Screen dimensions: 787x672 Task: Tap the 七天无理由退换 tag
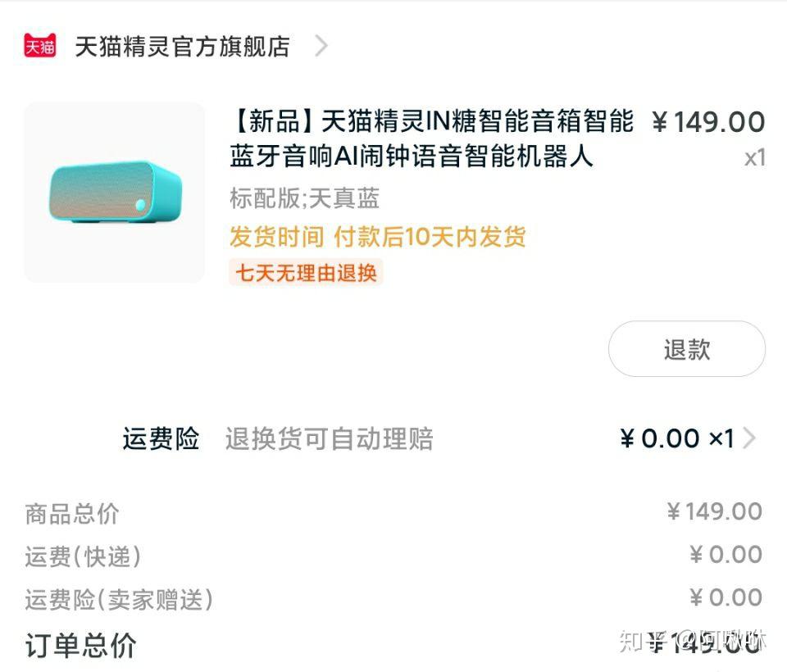pos(306,273)
